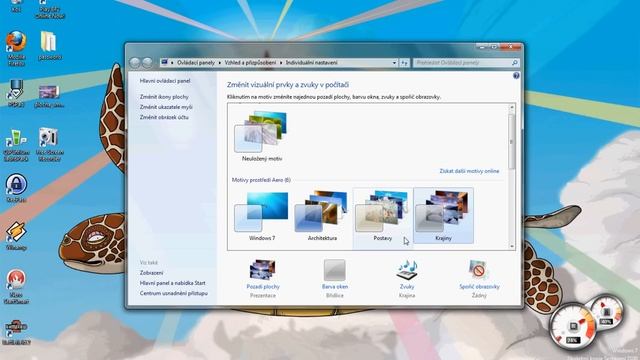Open Centrum usnadnění přístupu link

[173, 293]
